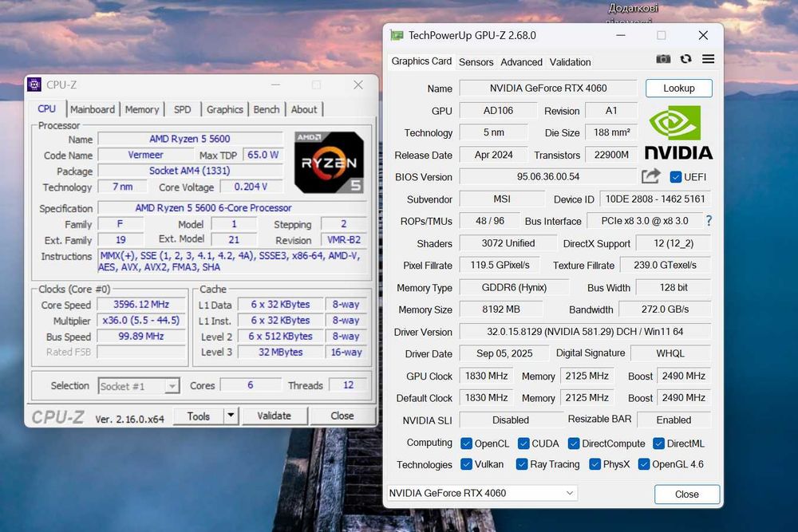
Task: Click the Close button in GPU-Z
Action: pos(687,494)
